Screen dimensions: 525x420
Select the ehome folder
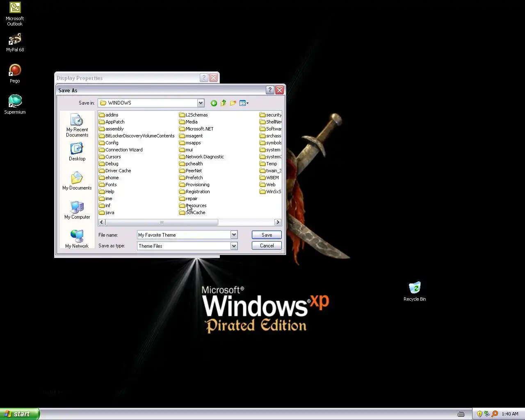pos(109,178)
